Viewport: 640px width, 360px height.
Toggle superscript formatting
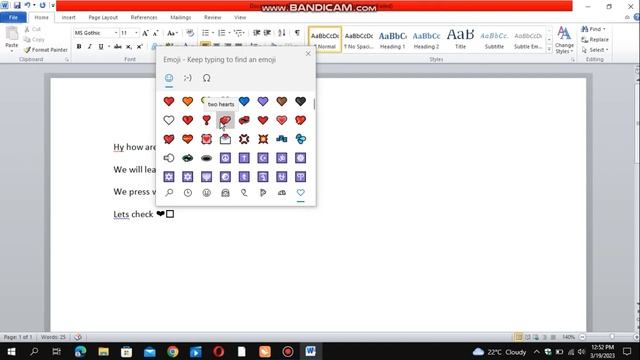point(139,47)
